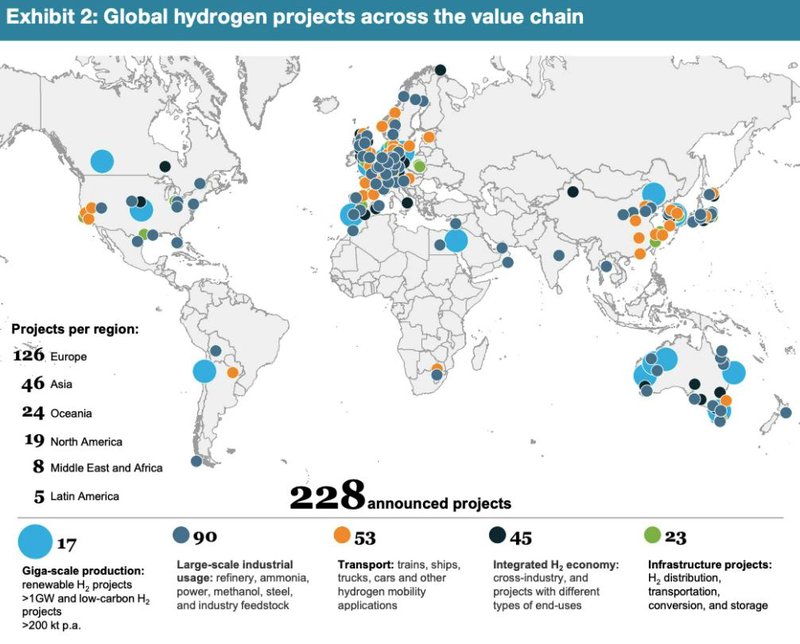Image resolution: width=800 pixels, height=644 pixels.
Task: Click the 'Integrated H2 economy:' legend label
Action: [556, 565]
